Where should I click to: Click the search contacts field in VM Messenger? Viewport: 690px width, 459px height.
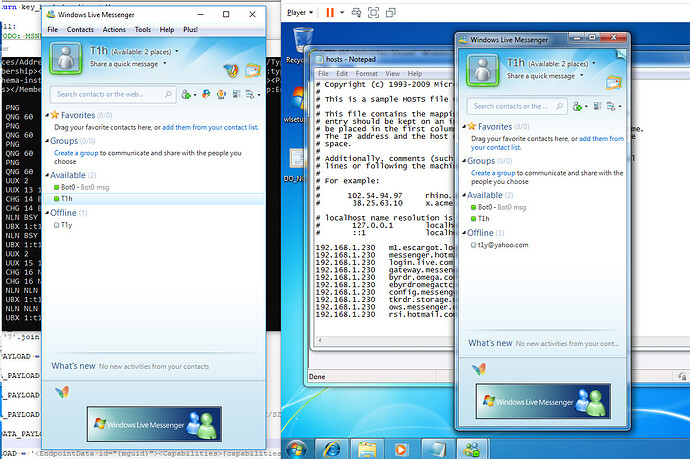[515, 105]
